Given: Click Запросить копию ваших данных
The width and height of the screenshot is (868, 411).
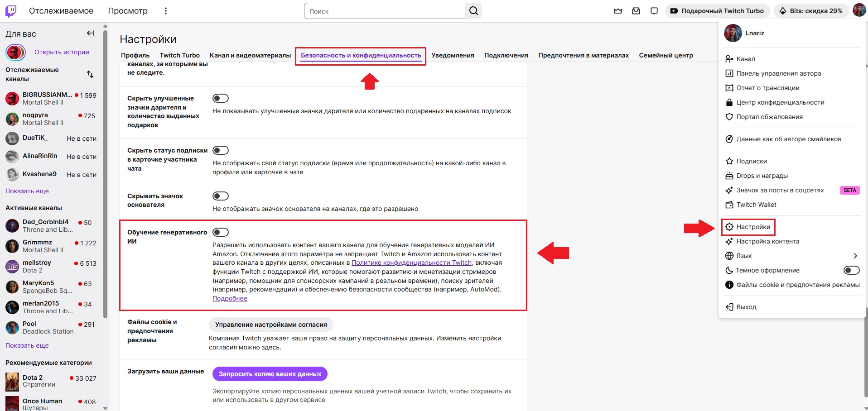Looking at the screenshot, I should point(270,374).
